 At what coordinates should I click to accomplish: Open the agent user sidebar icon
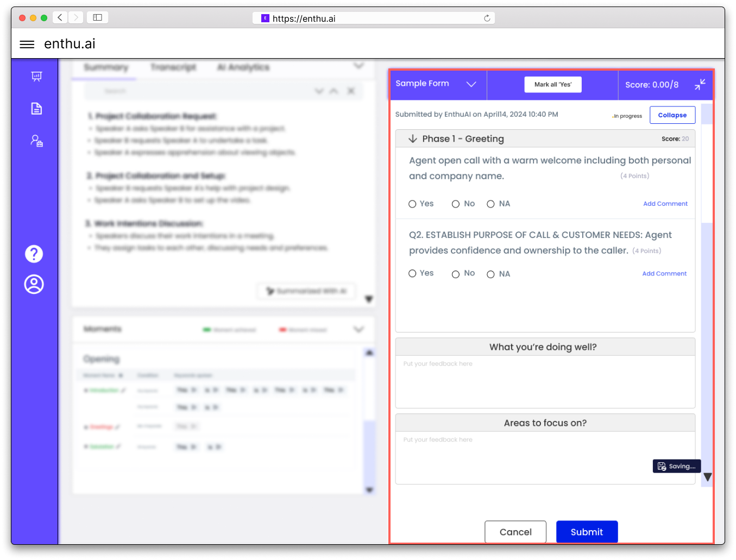coord(36,141)
